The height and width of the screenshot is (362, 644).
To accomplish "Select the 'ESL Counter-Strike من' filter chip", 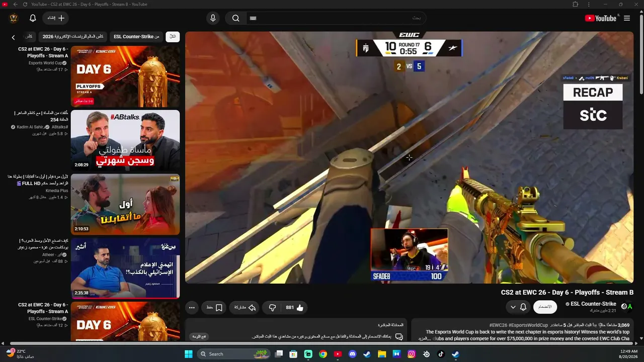I will tap(136, 37).
